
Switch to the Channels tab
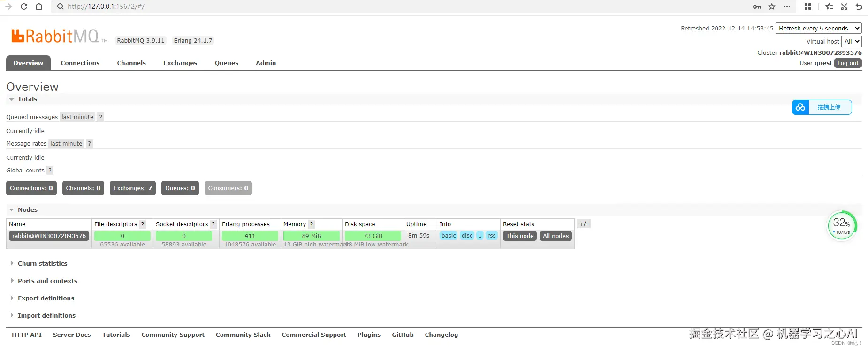(x=131, y=63)
